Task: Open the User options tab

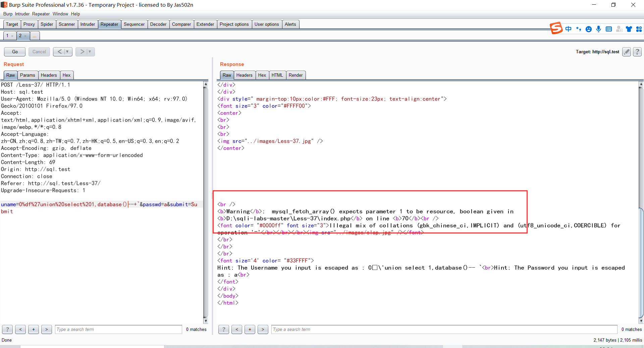Action: click(267, 24)
